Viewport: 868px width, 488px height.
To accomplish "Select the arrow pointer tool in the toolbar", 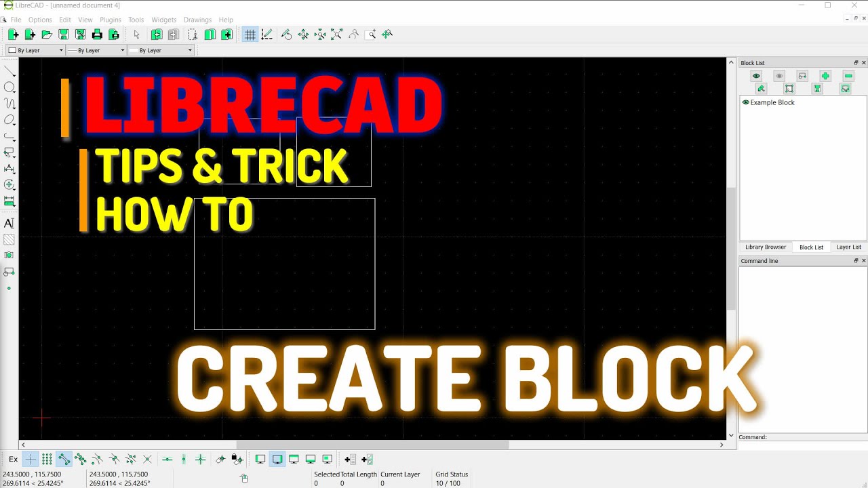I will coord(136,35).
